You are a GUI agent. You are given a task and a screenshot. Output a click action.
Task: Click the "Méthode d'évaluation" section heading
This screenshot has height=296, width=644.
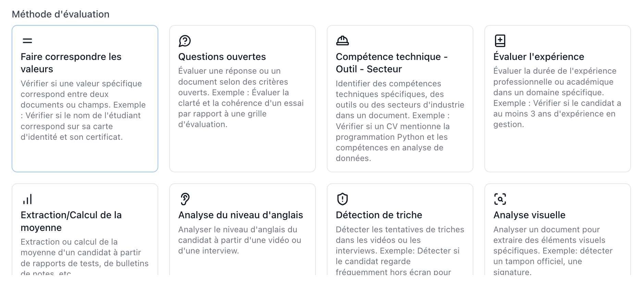(61, 14)
